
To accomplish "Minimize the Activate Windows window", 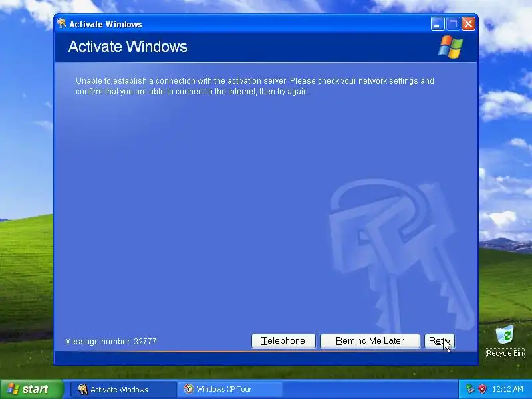I will (438, 24).
